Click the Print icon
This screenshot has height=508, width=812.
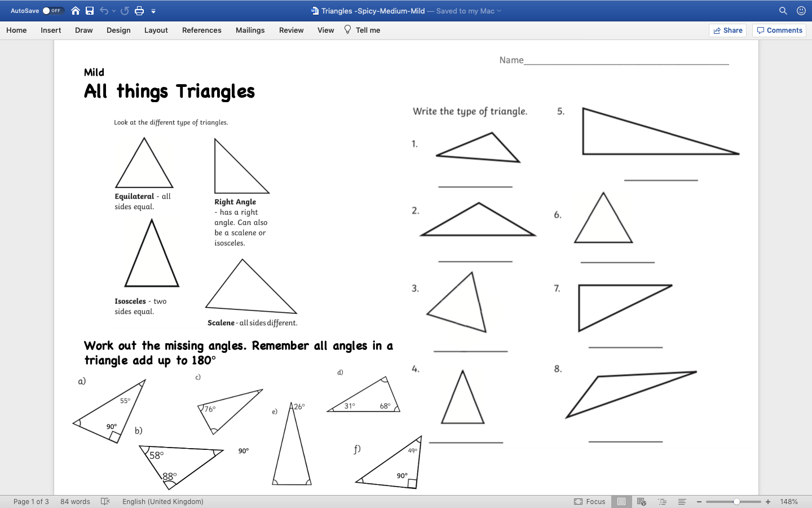(139, 11)
